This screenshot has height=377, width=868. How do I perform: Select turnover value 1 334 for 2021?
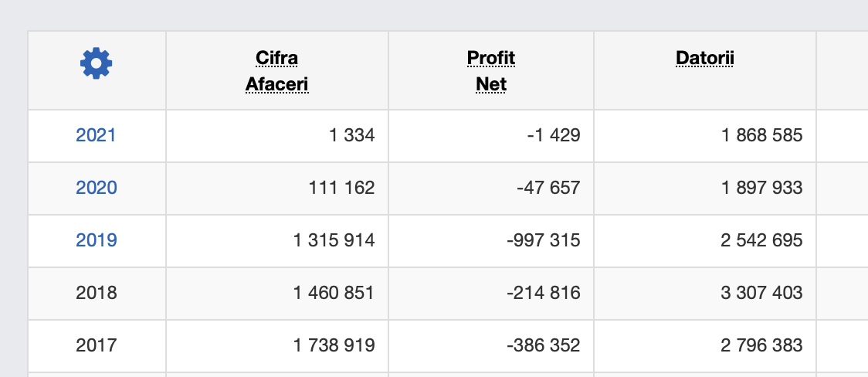click(x=352, y=135)
